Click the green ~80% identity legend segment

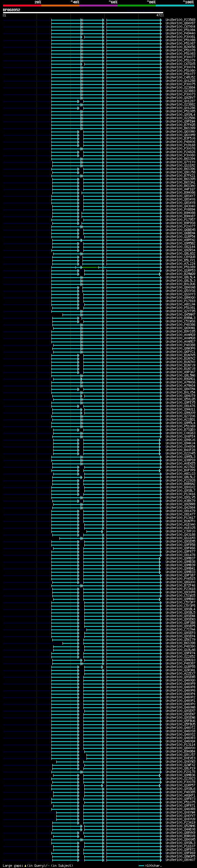(137, 6)
